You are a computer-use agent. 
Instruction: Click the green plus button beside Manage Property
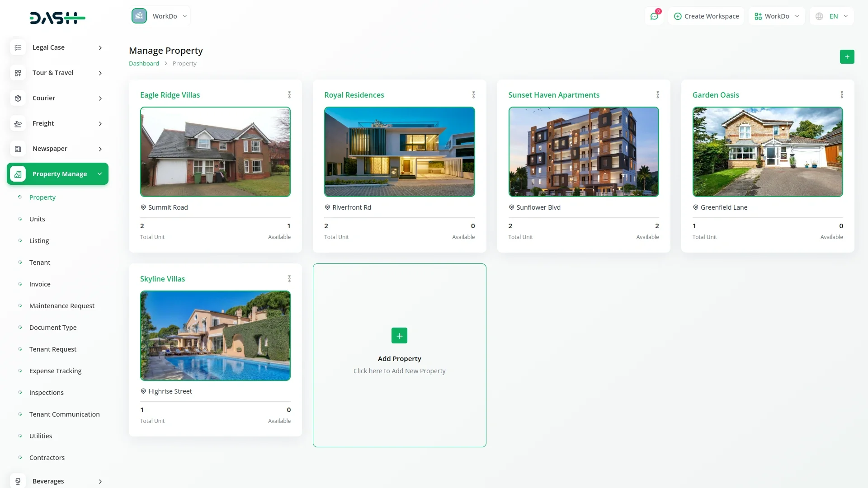tap(847, 57)
